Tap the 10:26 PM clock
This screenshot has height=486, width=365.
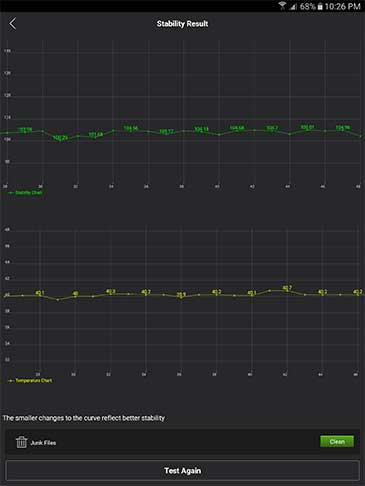342,6
